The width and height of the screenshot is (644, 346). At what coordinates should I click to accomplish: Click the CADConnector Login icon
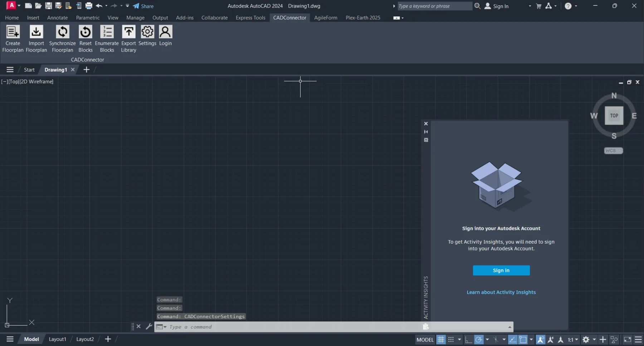[165, 32]
